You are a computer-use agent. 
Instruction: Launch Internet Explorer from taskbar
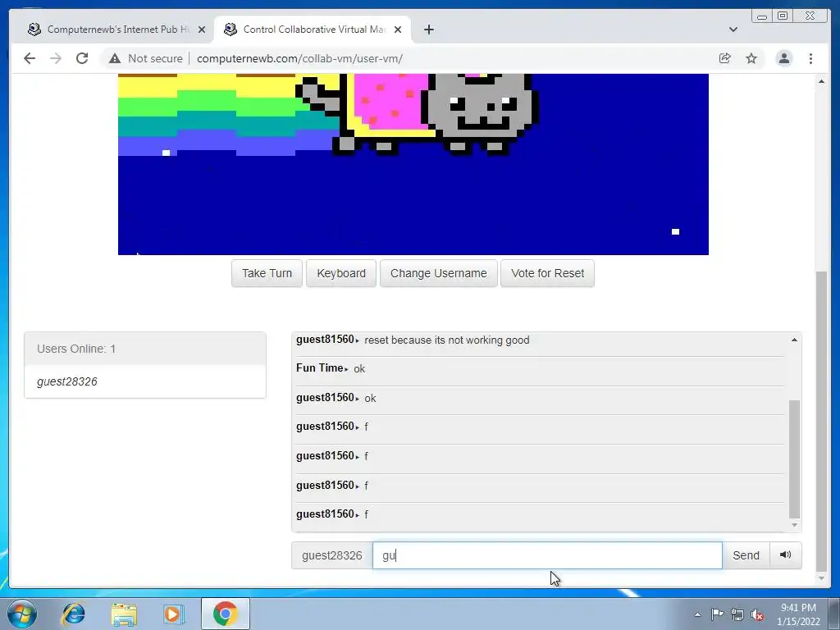[x=73, y=614]
